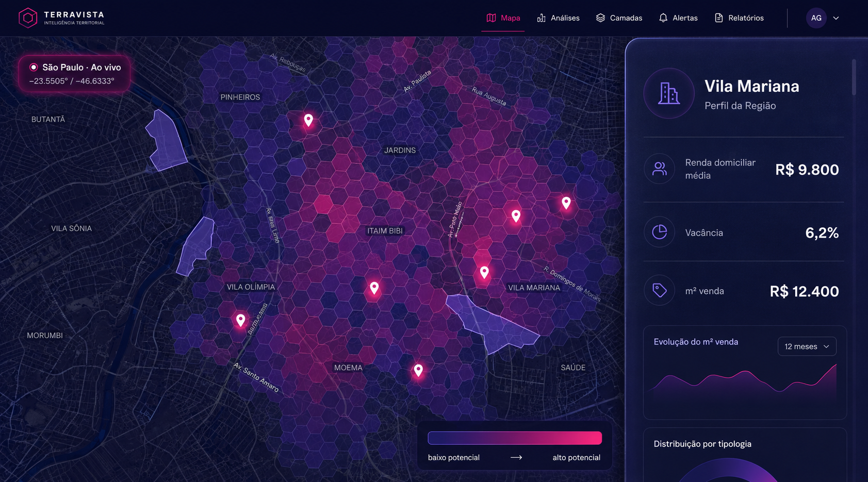Click the coordinates −23.5505° / −46.6333°
The height and width of the screenshot is (482, 868).
point(72,81)
